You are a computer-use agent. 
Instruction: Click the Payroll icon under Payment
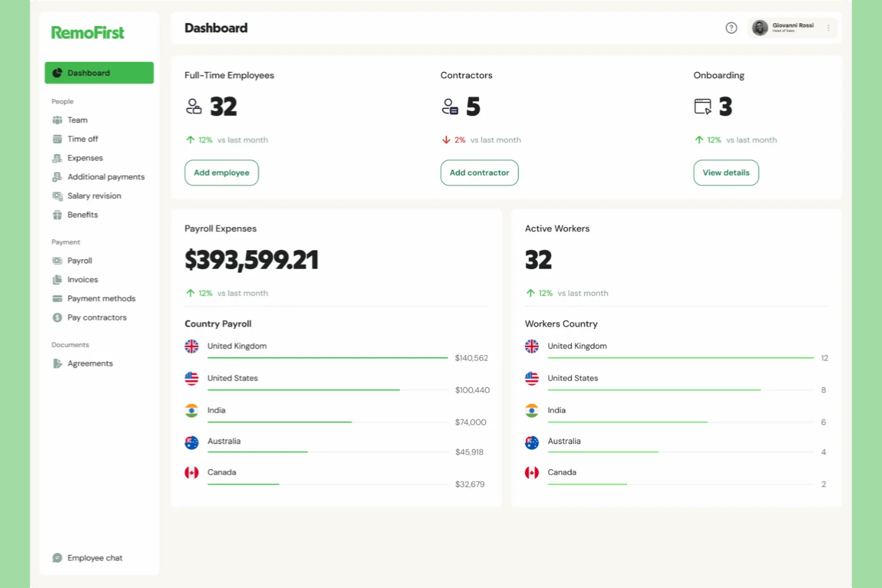[x=57, y=260]
